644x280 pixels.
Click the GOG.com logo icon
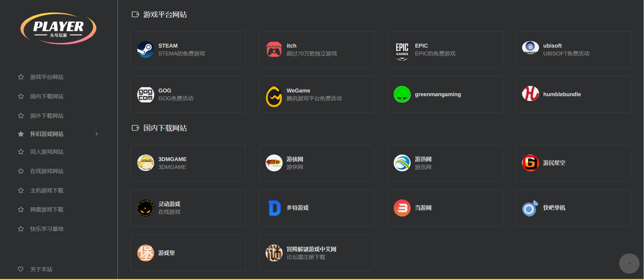pyautogui.click(x=145, y=94)
